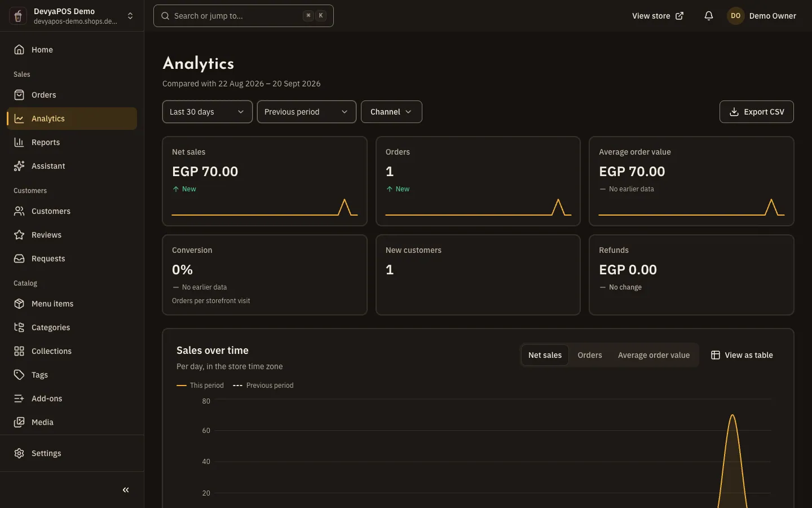Click View store link
This screenshot has width=812, height=508.
[657, 16]
